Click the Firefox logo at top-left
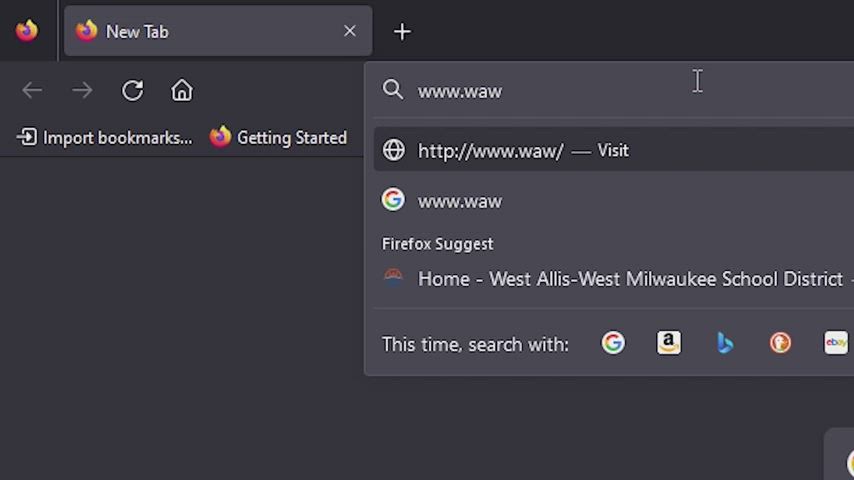 (27, 31)
